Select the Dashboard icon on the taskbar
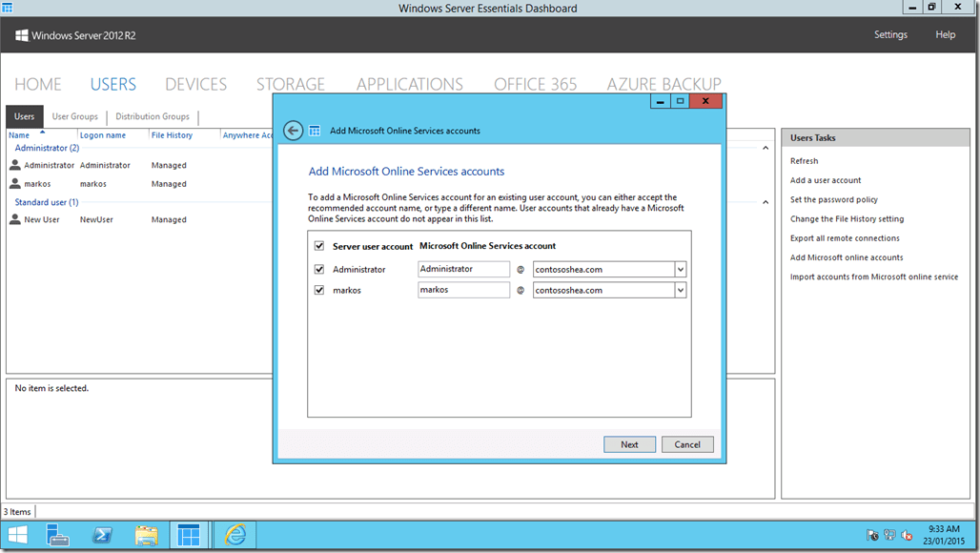Screen dimensions: 980x553 tap(189, 534)
